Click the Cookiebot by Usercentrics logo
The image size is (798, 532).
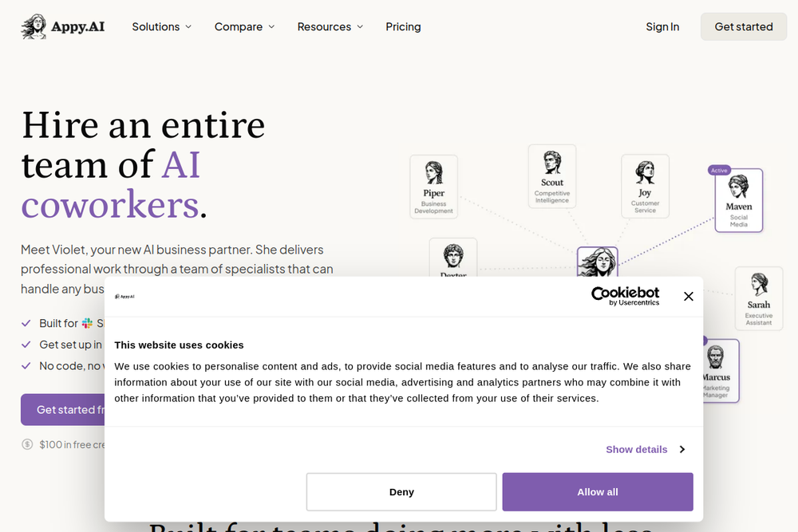click(625, 295)
